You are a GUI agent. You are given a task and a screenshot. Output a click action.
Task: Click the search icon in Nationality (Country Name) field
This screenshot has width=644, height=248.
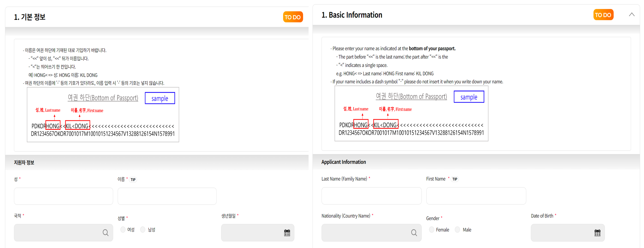(x=414, y=233)
